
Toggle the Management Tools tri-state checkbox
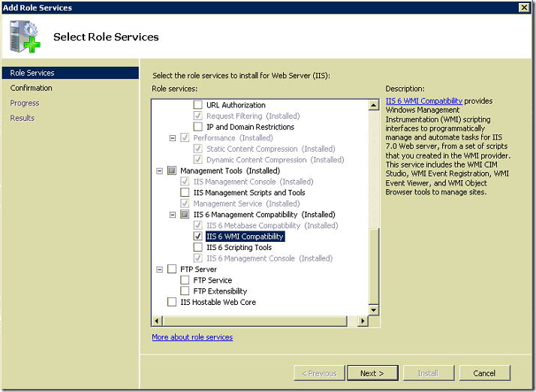(x=172, y=170)
